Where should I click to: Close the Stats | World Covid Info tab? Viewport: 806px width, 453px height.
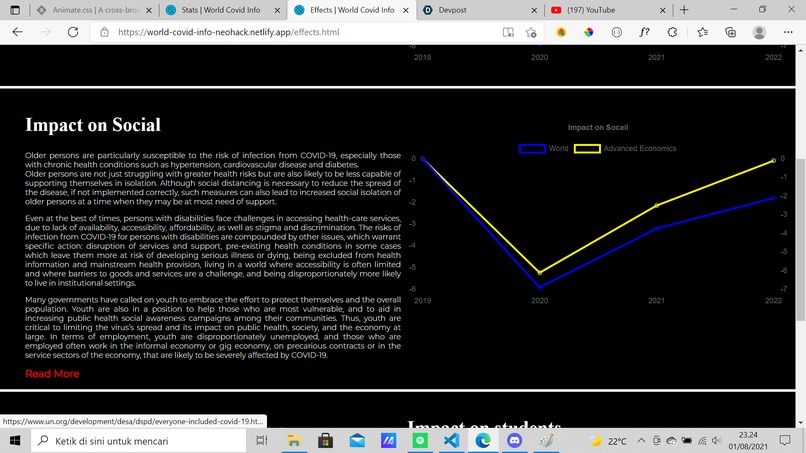point(278,10)
